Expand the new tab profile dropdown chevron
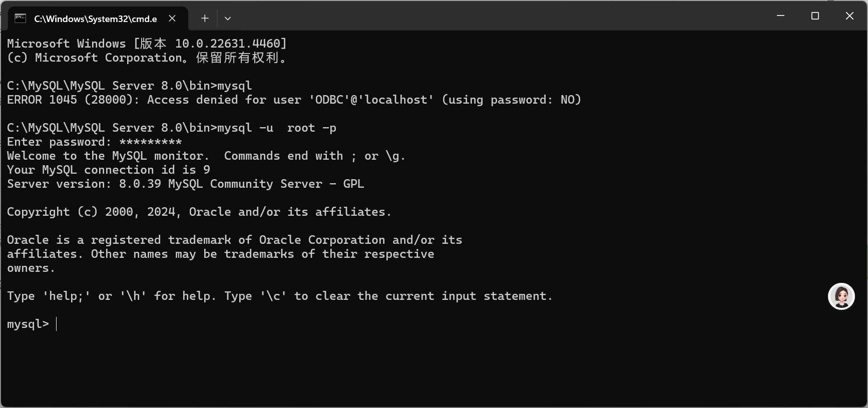The width and height of the screenshot is (868, 408). point(228,19)
